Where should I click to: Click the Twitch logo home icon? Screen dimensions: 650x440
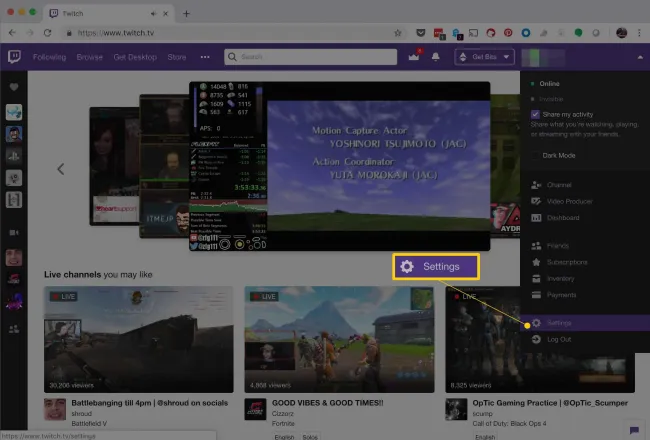(x=14, y=57)
